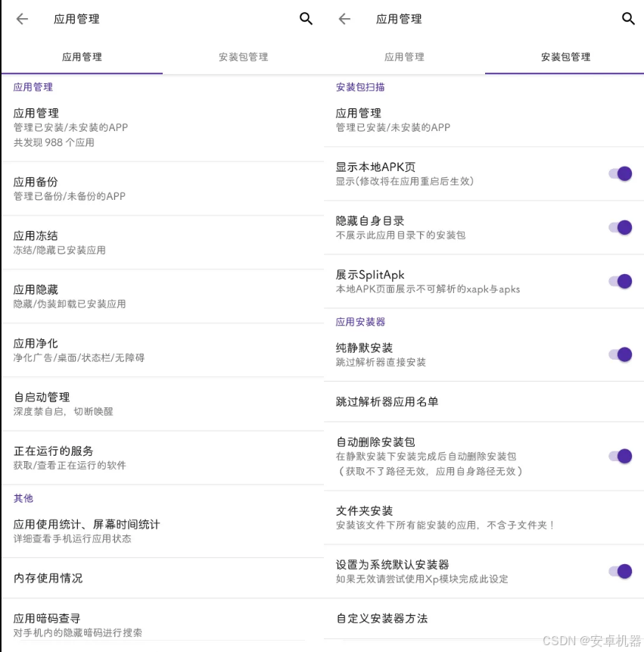Open 内存使用情况 item
This screenshot has width=644, height=652.
(x=163, y=579)
